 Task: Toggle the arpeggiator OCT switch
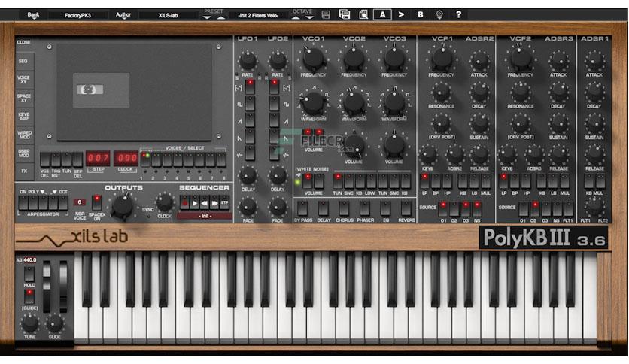63,203
